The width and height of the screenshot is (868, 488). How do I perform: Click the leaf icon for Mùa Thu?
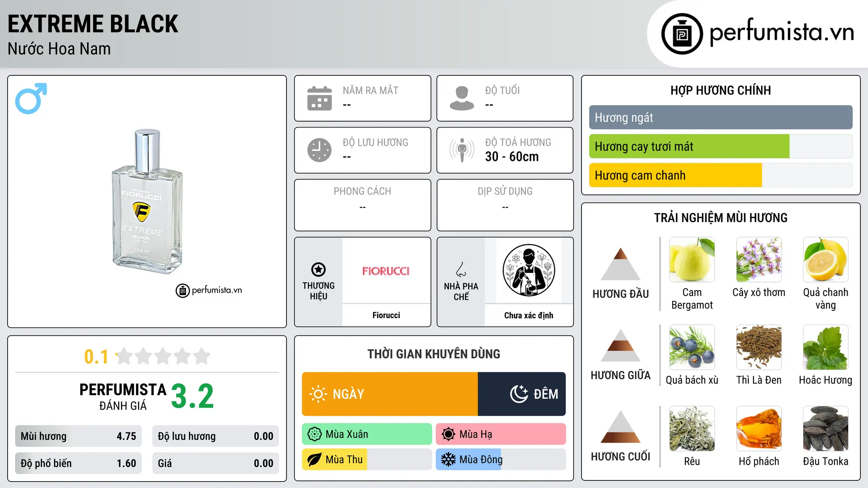314,460
